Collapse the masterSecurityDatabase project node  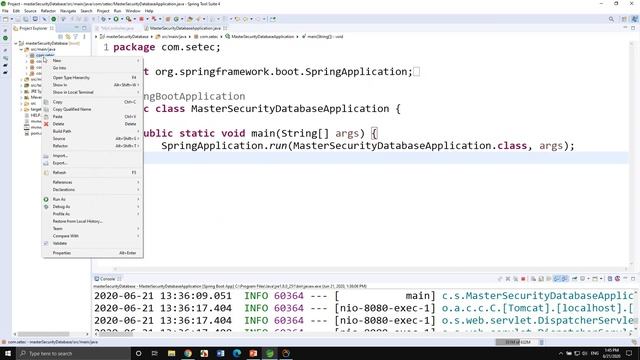click(x=16, y=43)
